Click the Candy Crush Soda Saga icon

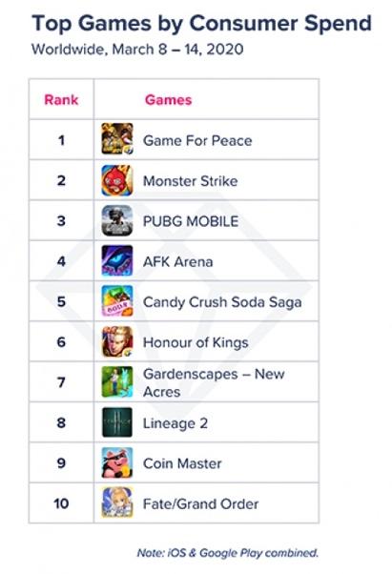(x=117, y=301)
